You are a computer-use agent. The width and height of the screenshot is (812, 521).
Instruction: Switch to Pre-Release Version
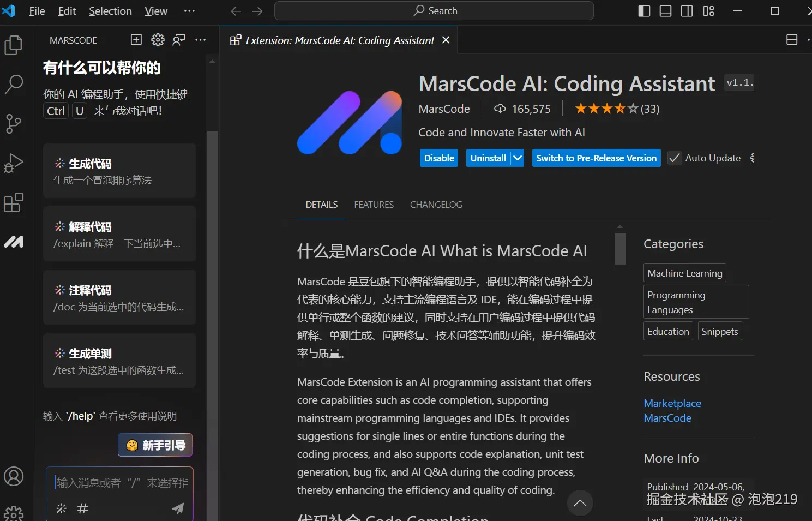(x=596, y=158)
